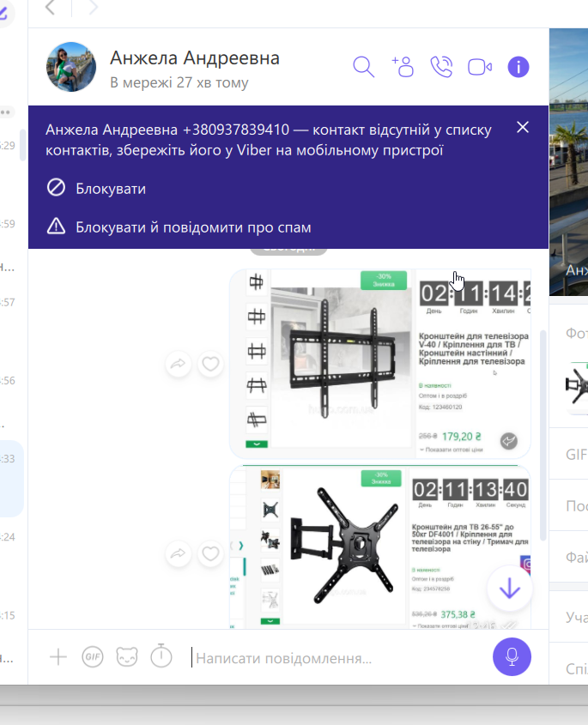Start a voice call with Анжела Андреевна
This screenshot has height=725, width=588.
[441, 67]
